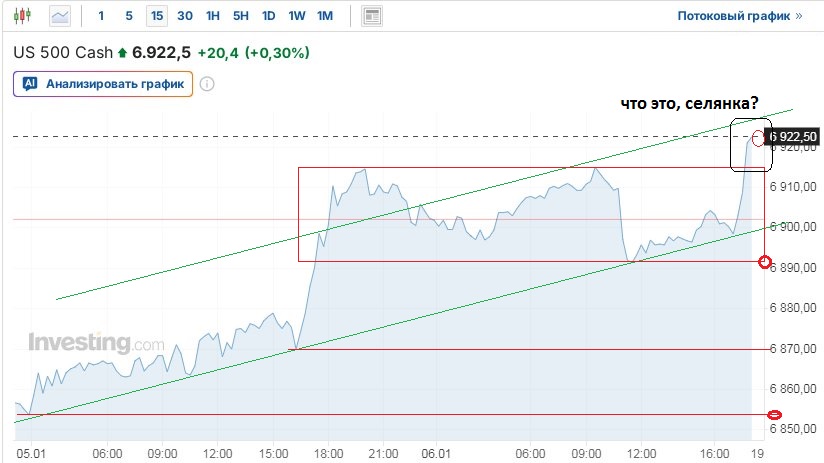Choose the 1W interval
The width and height of the screenshot is (824, 463).
click(x=297, y=16)
